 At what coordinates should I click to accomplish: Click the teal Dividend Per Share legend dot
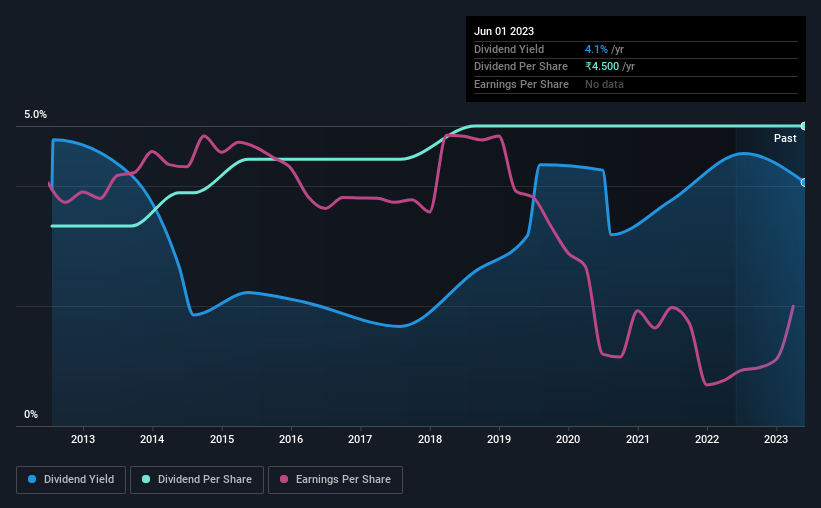(146, 479)
